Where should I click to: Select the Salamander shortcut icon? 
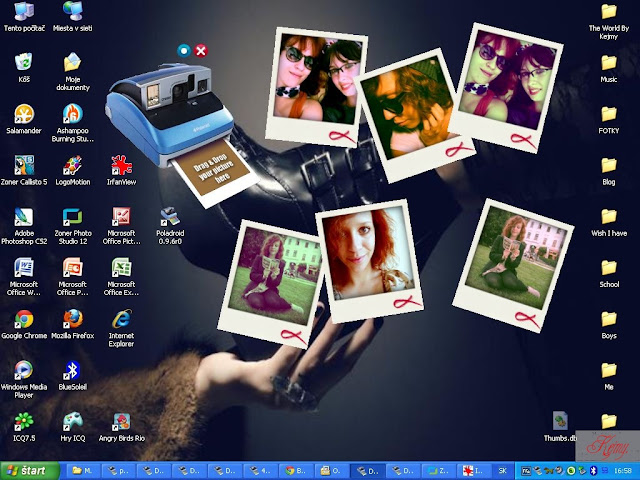tap(24, 119)
